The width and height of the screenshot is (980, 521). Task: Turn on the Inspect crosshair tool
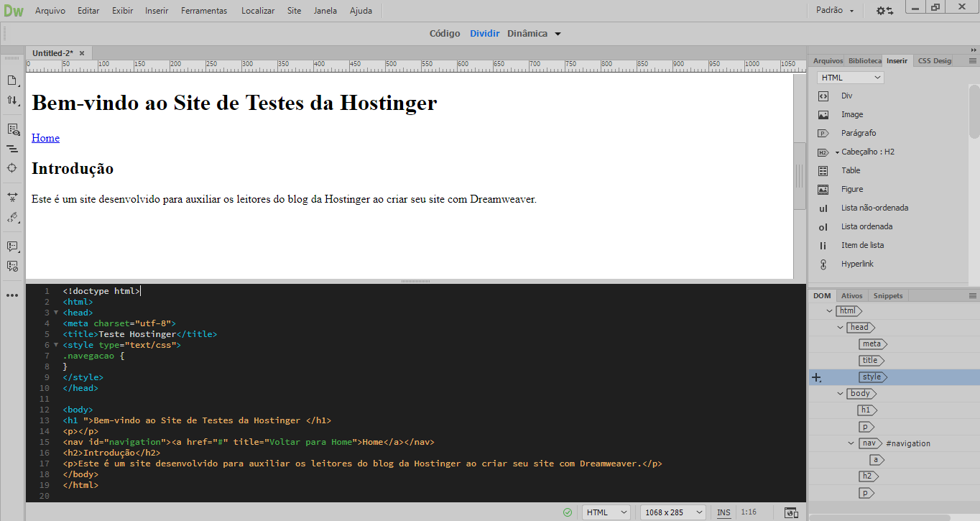(12, 167)
